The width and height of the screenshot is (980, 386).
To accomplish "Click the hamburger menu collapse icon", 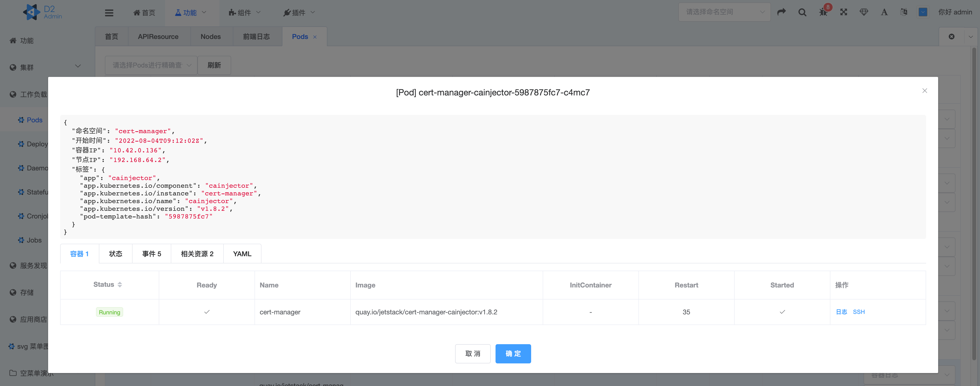I will 109,12.
